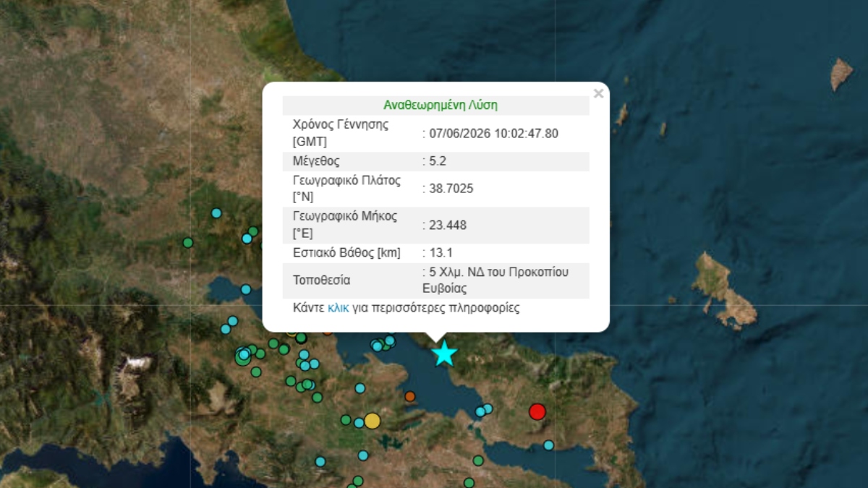Image resolution: width=868 pixels, height=488 pixels.
Task: Select the 'Τοποθεσία' label
Action: tap(321, 281)
